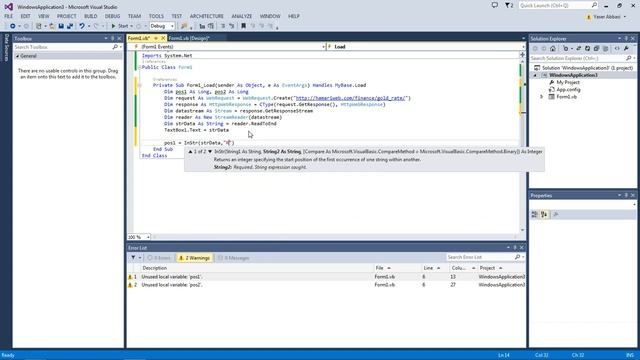This screenshot has height=360, width=640.
Task: Click the Comment out lines toolbar icon
Action: (x=223, y=26)
